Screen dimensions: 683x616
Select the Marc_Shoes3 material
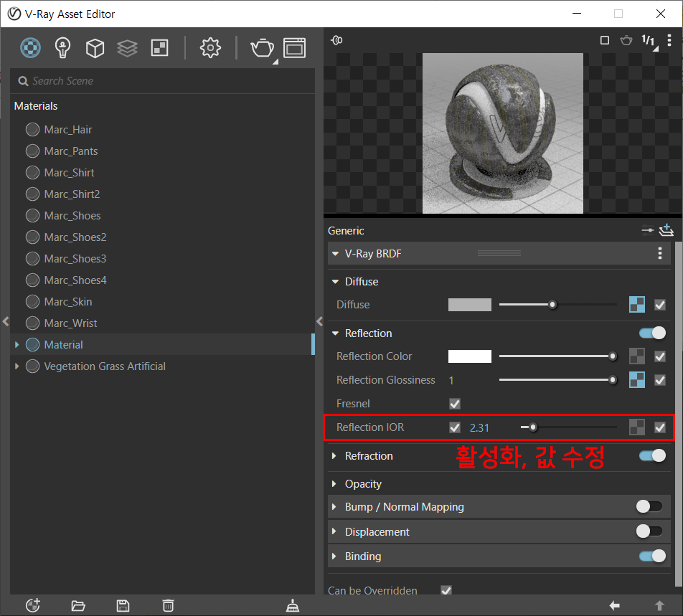point(75,259)
